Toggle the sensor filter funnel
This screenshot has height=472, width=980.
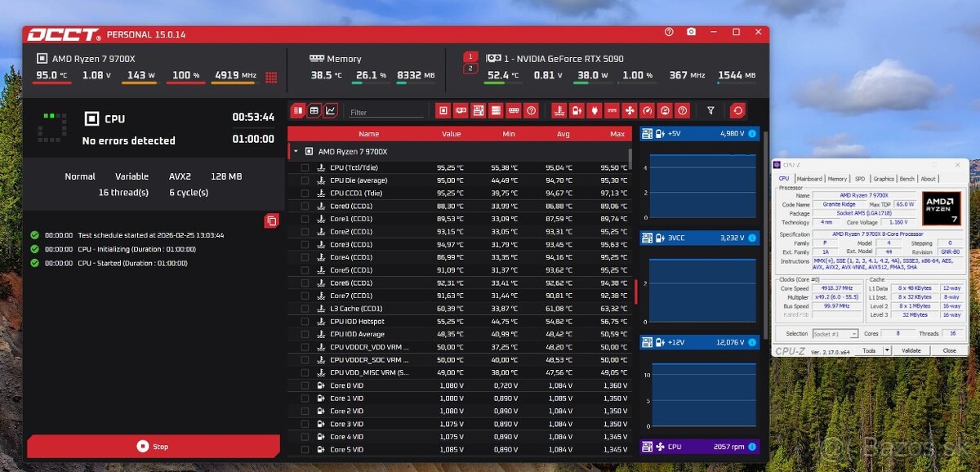[x=710, y=109]
